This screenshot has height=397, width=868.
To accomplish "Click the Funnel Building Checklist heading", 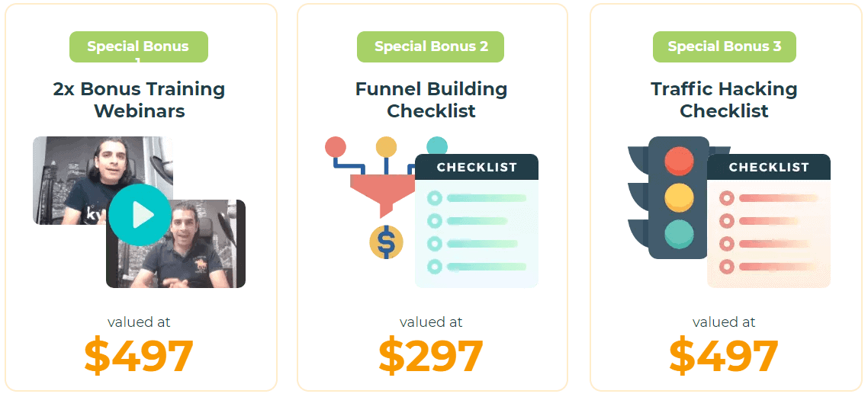I will 431,100.
